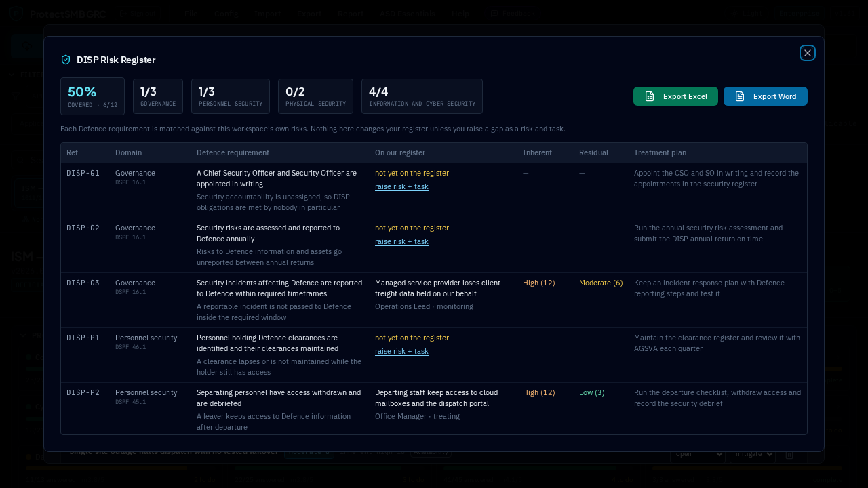This screenshot has height=488, width=868.
Task: Raise risk and task for DISP-G1
Action: tap(401, 186)
